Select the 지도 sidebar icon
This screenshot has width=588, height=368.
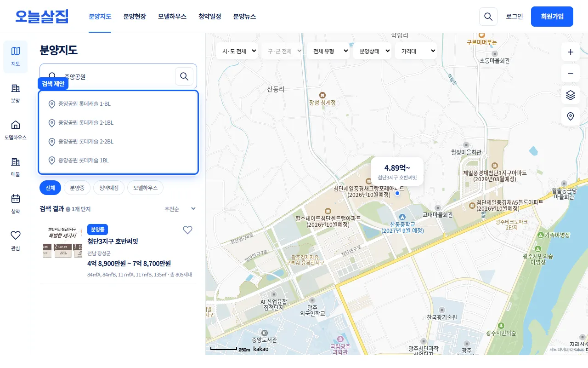16,57
